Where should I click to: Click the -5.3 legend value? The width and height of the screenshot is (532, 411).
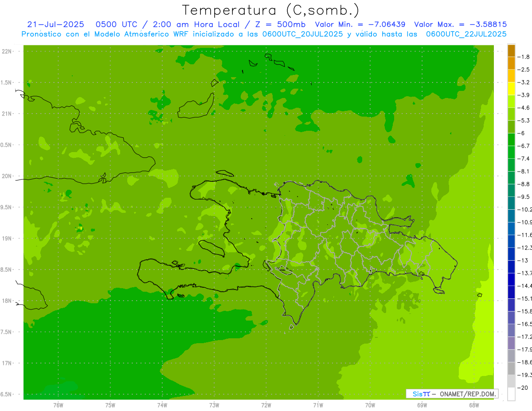(x=523, y=121)
